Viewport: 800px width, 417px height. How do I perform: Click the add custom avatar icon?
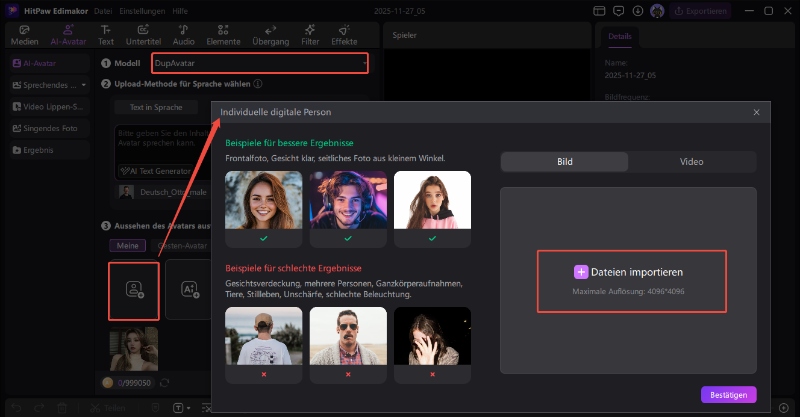(x=134, y=289)
